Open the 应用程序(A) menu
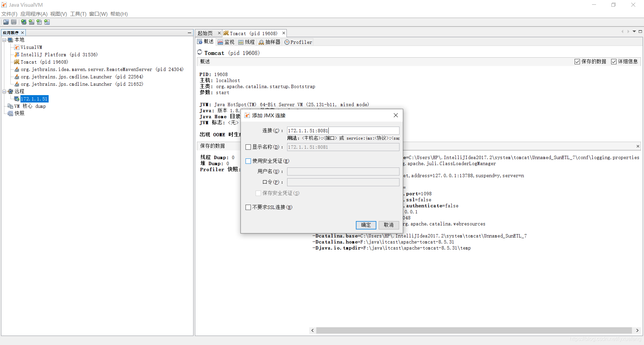The height and width of the screenshot is (345, 644). (x=34, y=14)
